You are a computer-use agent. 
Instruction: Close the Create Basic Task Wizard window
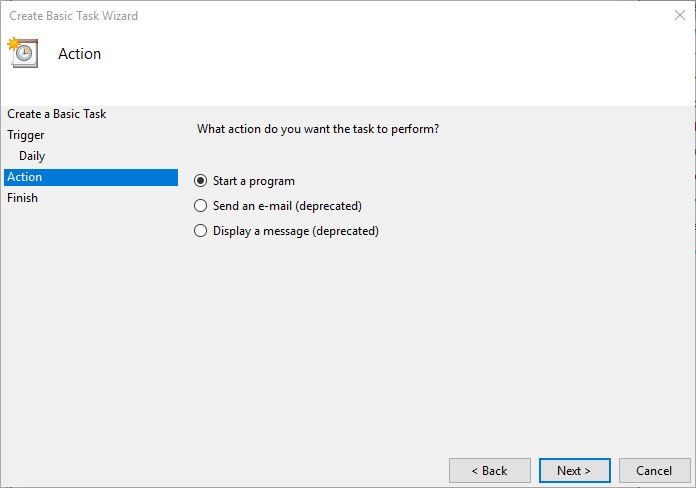(679, 16)
